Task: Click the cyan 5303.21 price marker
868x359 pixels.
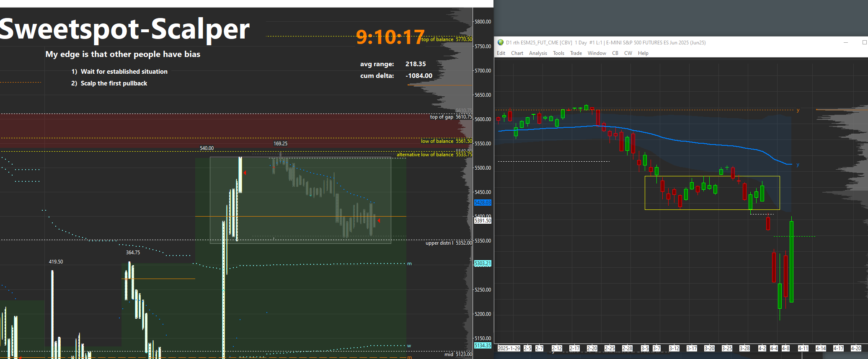Action: tap(483, 263)
